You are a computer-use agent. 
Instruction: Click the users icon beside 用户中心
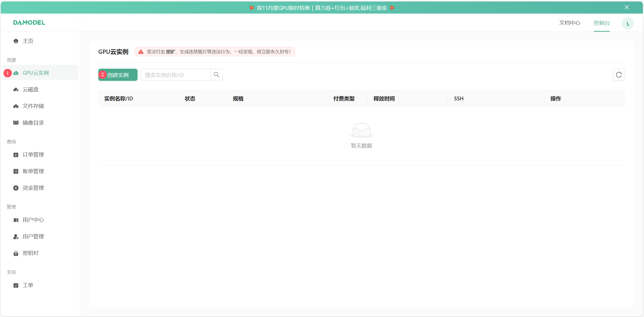[16, 220]
